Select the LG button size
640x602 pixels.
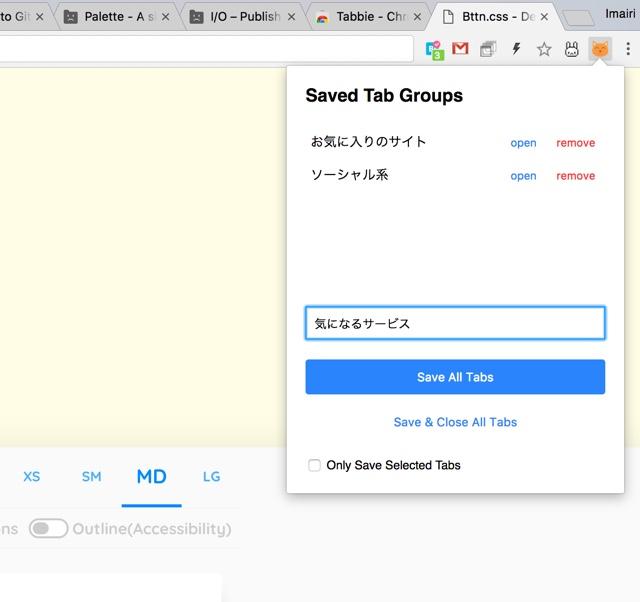click(x=211, y=477)
